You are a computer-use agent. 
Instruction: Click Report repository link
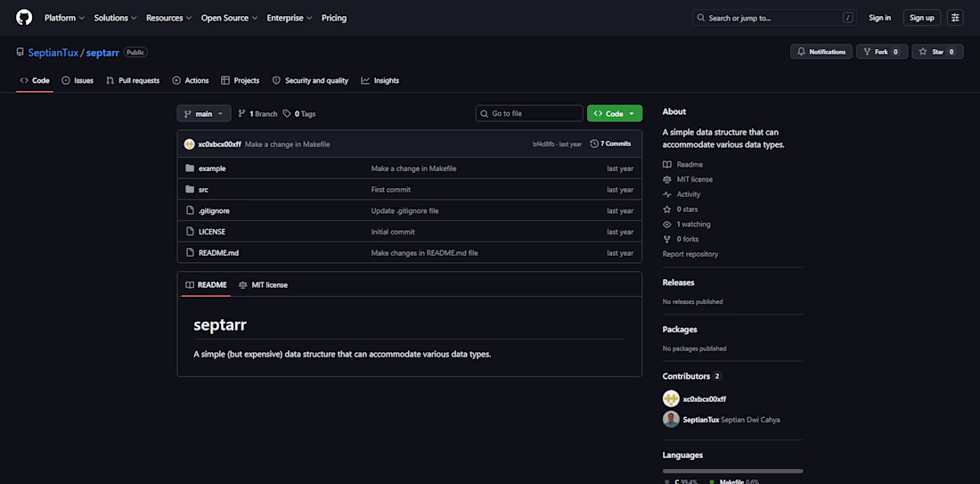coord(690,255)
